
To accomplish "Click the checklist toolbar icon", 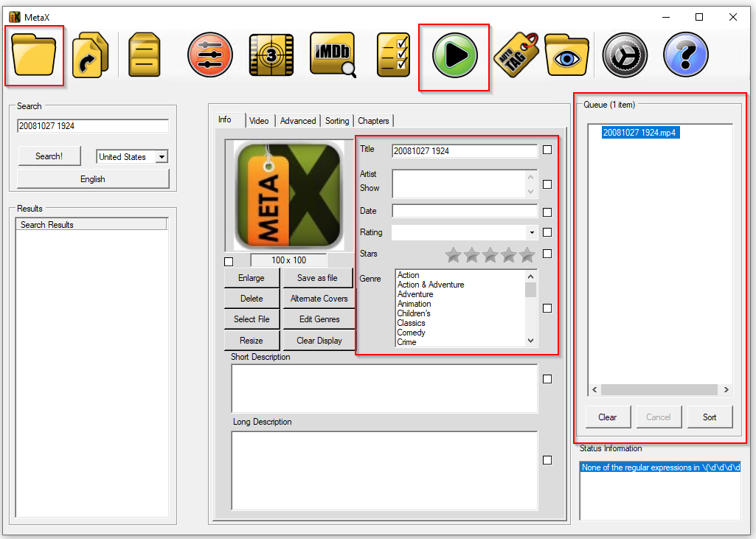I will coord(392,54).
